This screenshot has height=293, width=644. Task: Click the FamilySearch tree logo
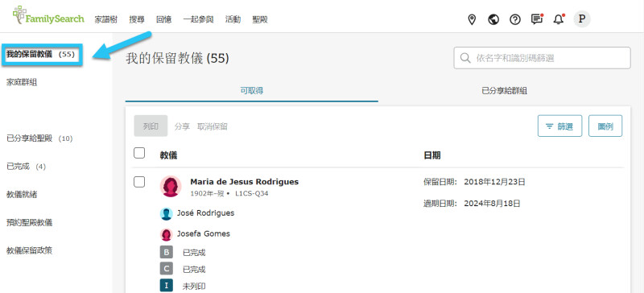[x=48, y=16]
